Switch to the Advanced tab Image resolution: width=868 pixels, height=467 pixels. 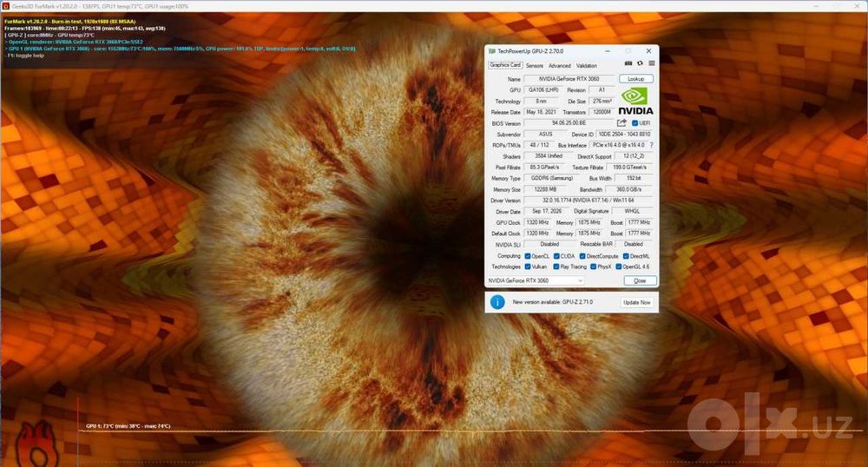[x=559, y=65]
